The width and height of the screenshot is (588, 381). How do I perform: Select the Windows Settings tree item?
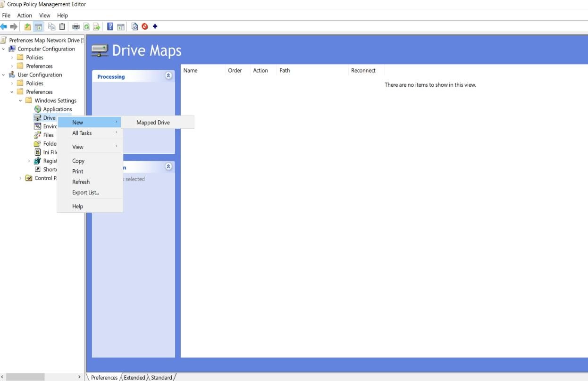(55, 100)
